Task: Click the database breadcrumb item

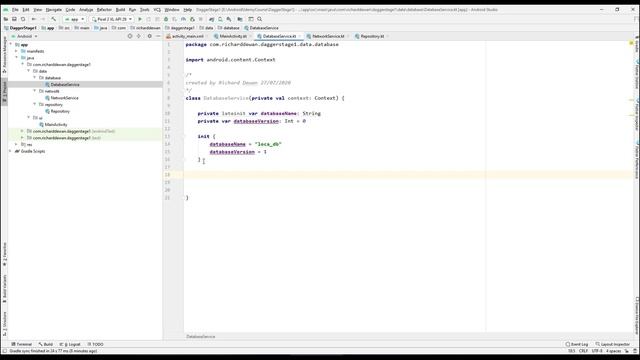Action: tap(229, 28)
